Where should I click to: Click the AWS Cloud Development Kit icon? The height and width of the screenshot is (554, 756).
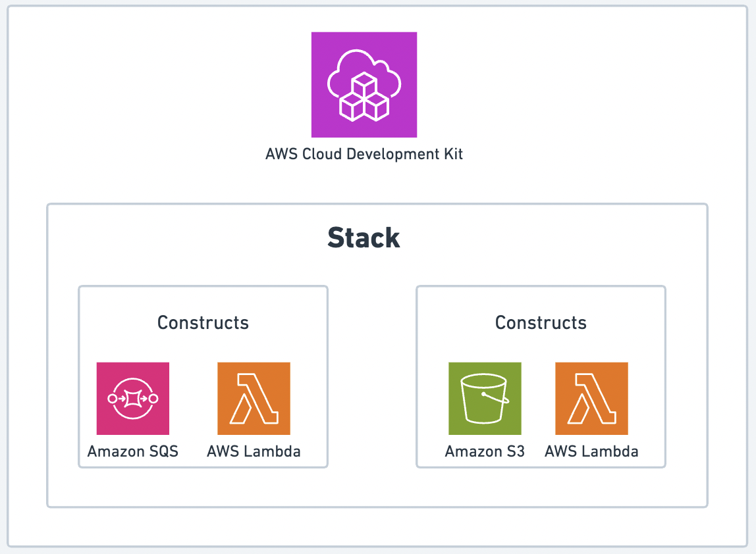(364, 85)
